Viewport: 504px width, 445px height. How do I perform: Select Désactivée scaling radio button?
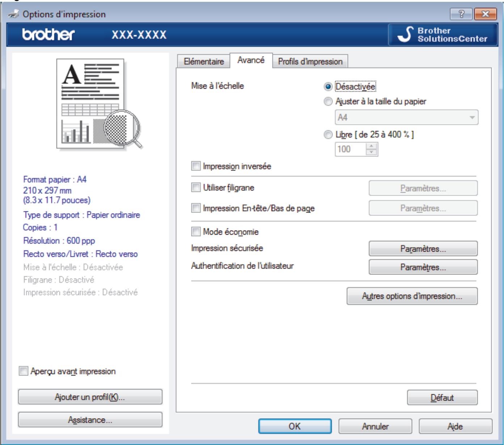click(328, 87)
